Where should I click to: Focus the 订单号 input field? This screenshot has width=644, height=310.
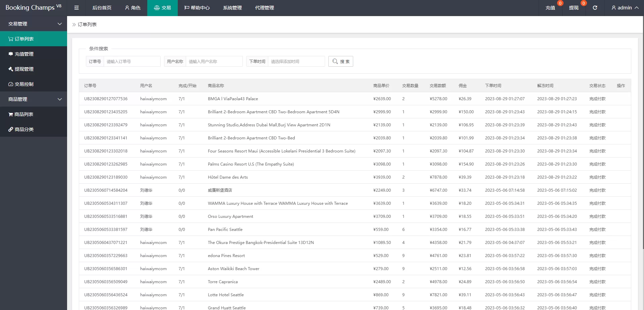[131, 61]
